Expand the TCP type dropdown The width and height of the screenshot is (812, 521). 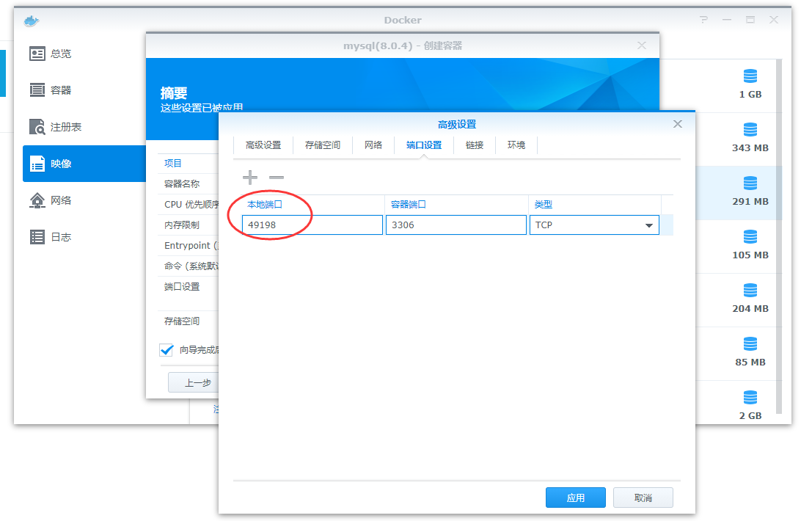tap(648, 225)
